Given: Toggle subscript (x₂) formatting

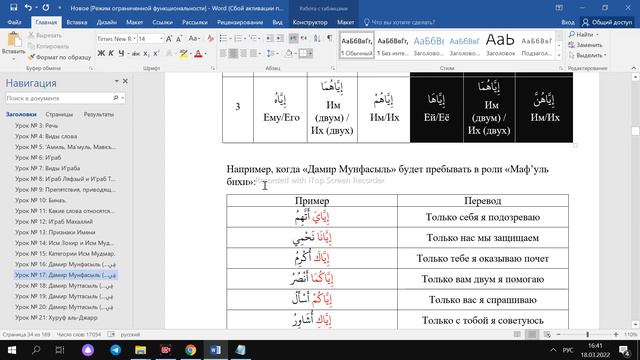Looking at the screenshot, I should click(146, 53).
